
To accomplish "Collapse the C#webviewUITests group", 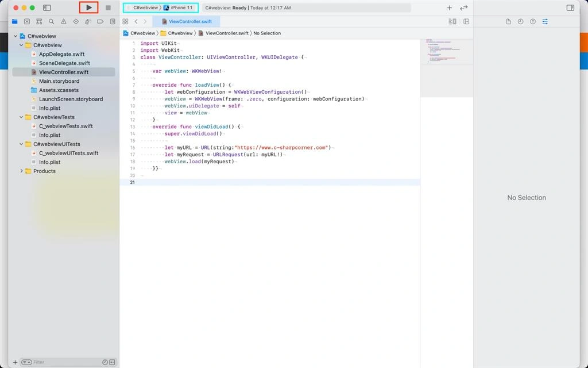I will [x=21, y=144].
